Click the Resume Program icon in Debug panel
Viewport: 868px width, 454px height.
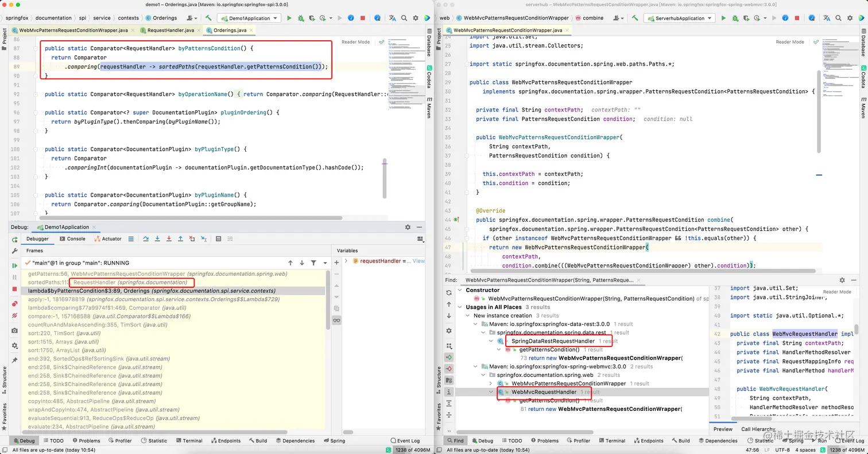(x=15, y=266)
